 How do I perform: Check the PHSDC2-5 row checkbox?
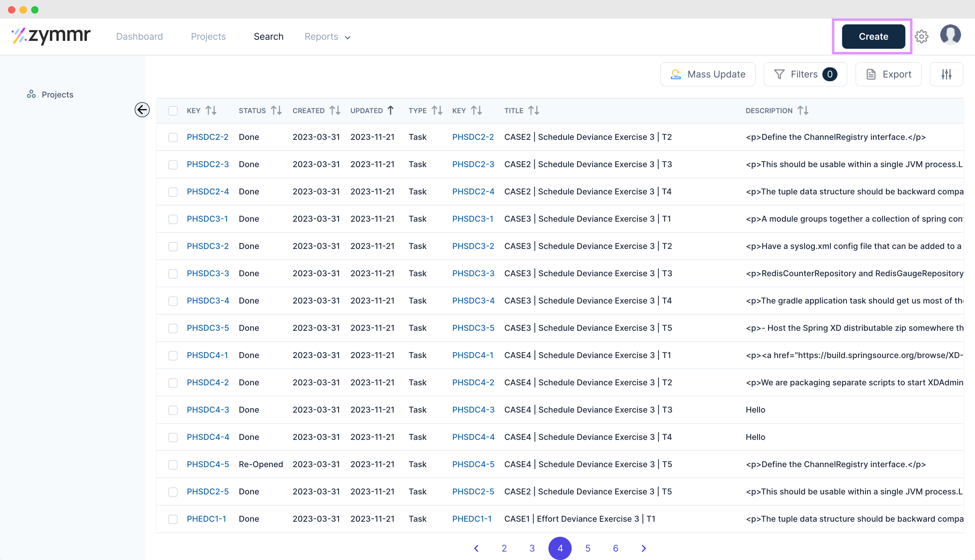tap(173, 492)
